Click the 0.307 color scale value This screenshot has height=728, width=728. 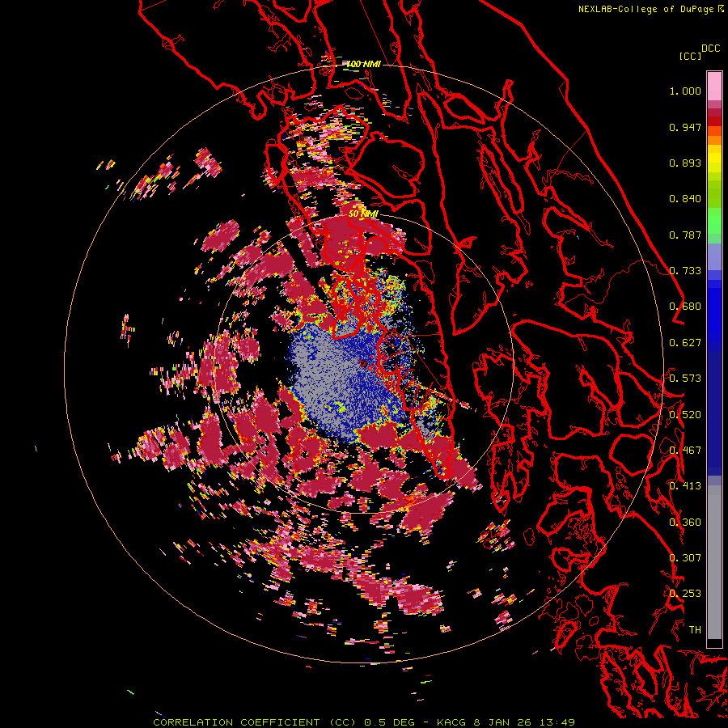coord(685,557)
